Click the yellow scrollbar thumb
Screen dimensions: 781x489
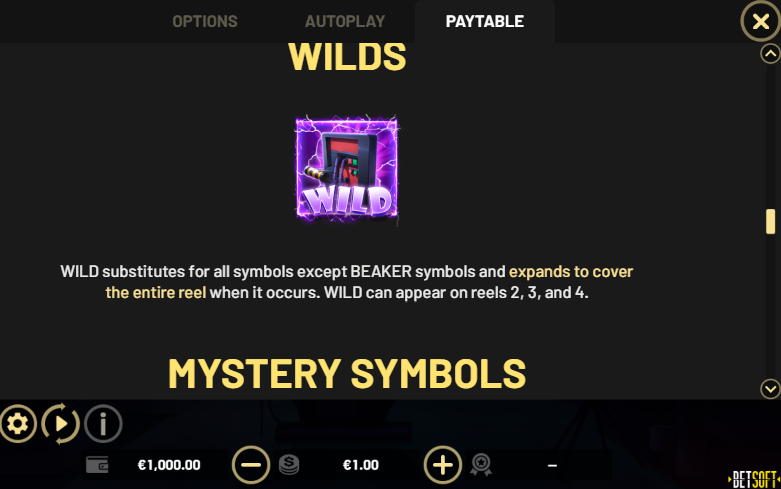pos(771,221)
